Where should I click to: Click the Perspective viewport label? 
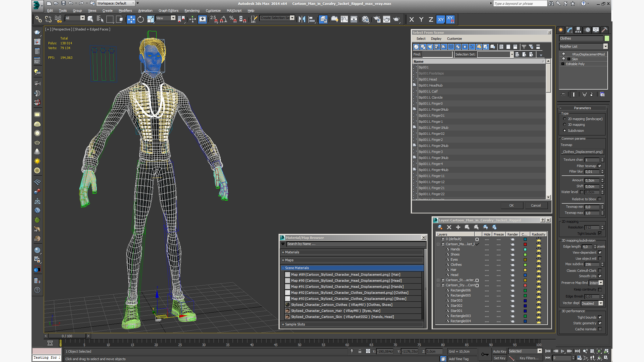point(62,29)
